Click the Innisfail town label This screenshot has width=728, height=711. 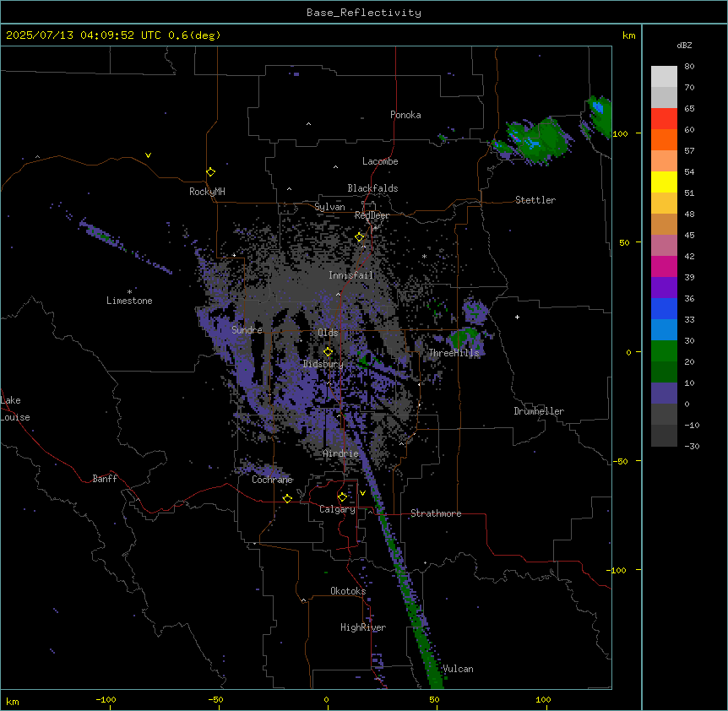pyautogui.click(x=350, y=275)
